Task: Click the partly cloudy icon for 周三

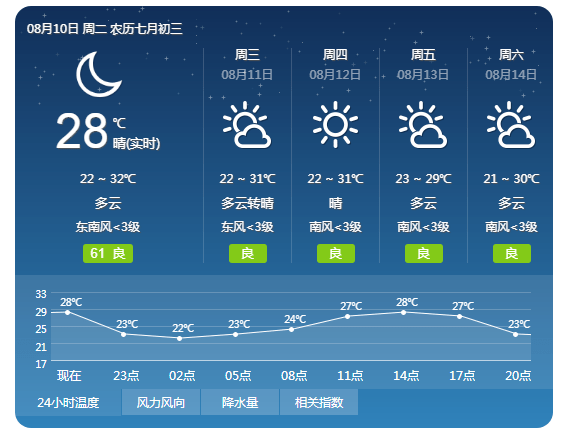Action: pos(247,125)
